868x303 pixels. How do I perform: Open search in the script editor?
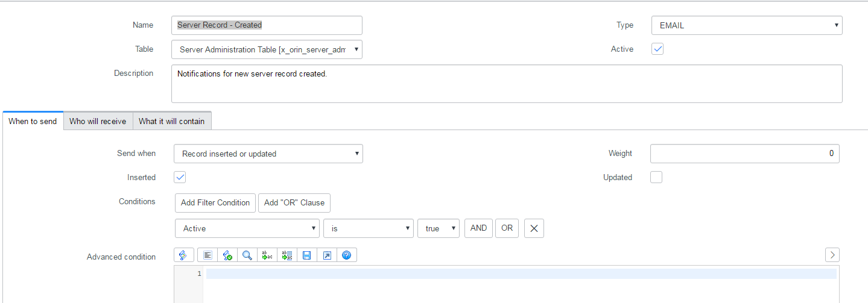pos(247,255)
